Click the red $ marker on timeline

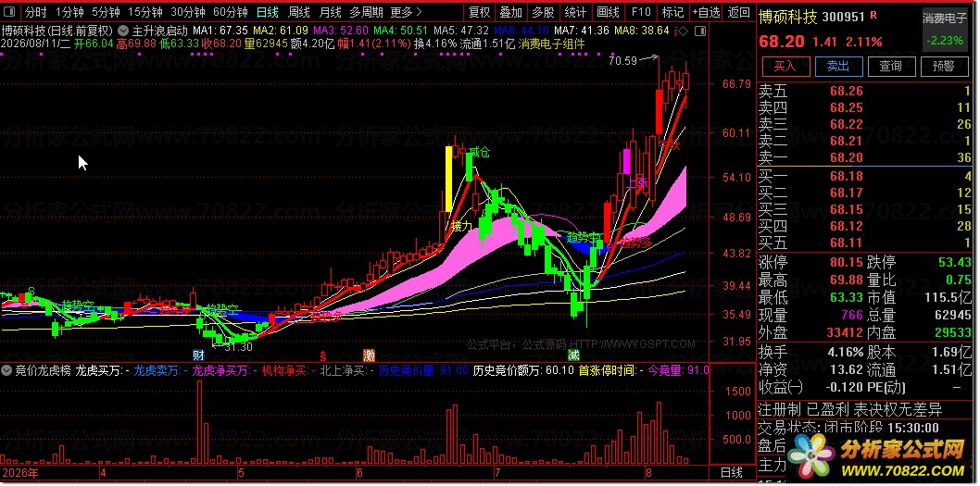click(323, 356)
